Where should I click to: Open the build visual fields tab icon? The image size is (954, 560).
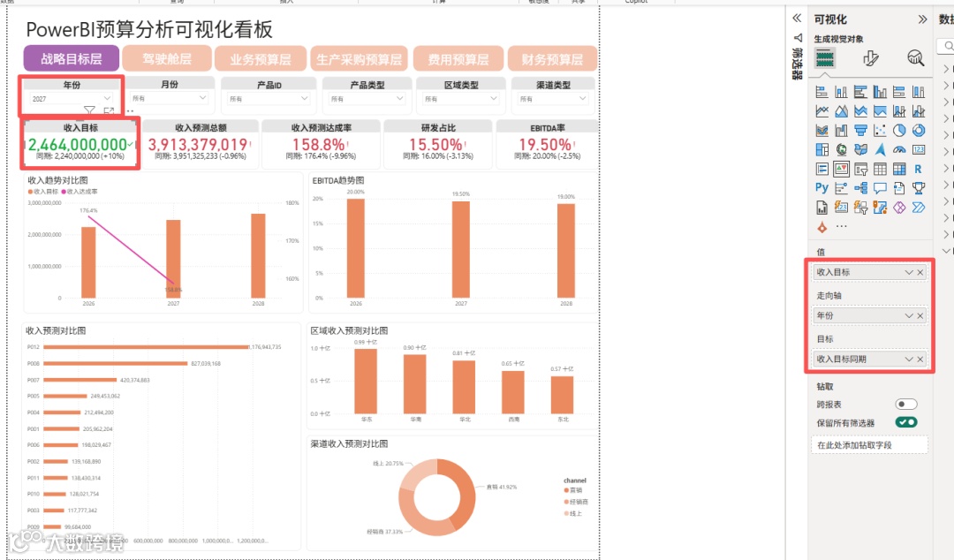tap(824, 58)
